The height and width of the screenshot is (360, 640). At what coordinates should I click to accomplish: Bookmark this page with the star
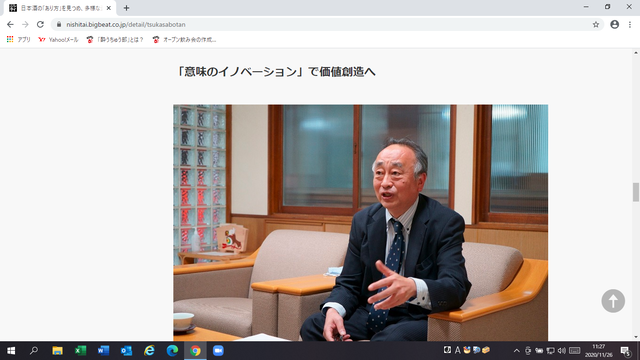596,24
